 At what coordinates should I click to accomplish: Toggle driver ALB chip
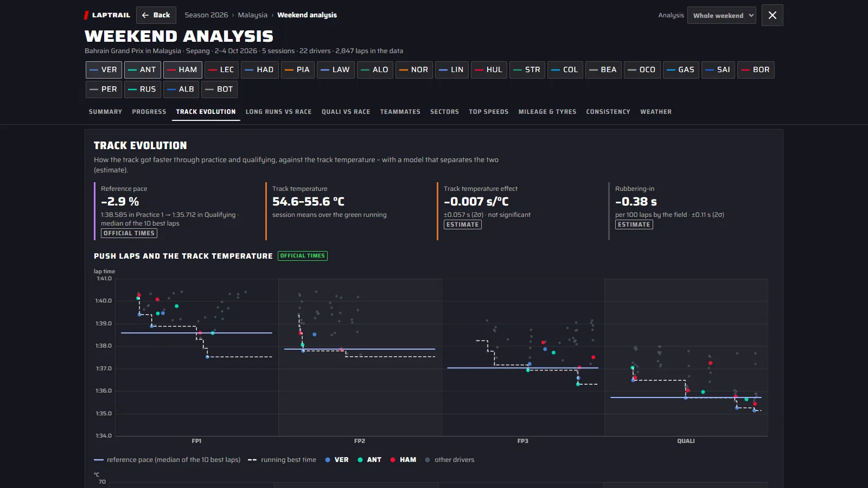pyautogui.click(x=182, y=89)
